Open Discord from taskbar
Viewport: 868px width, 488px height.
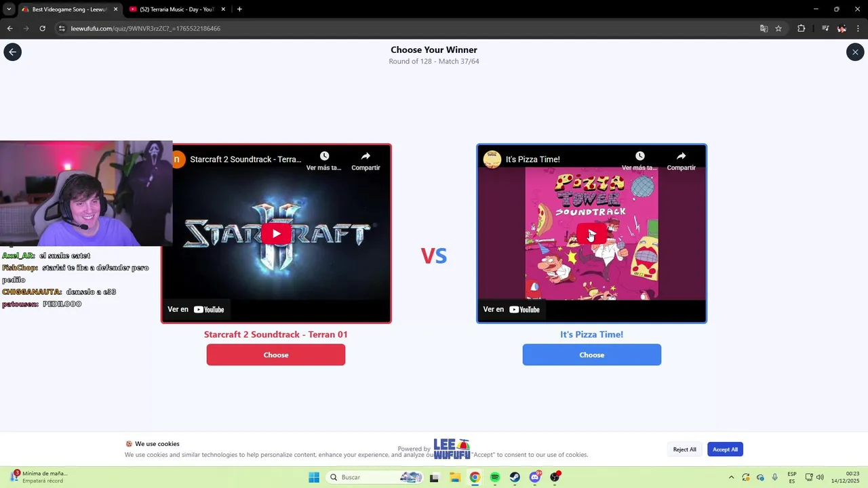coord(535,477)
